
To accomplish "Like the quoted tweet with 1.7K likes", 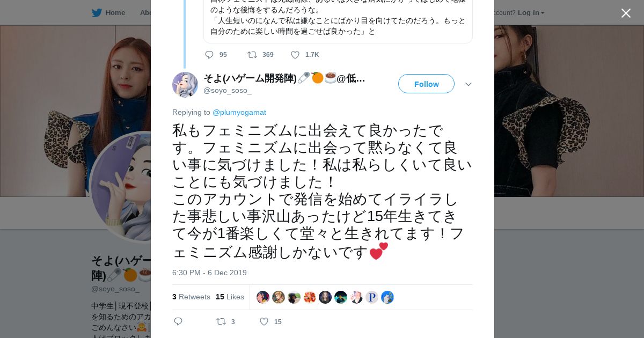I will pos(295,55).
